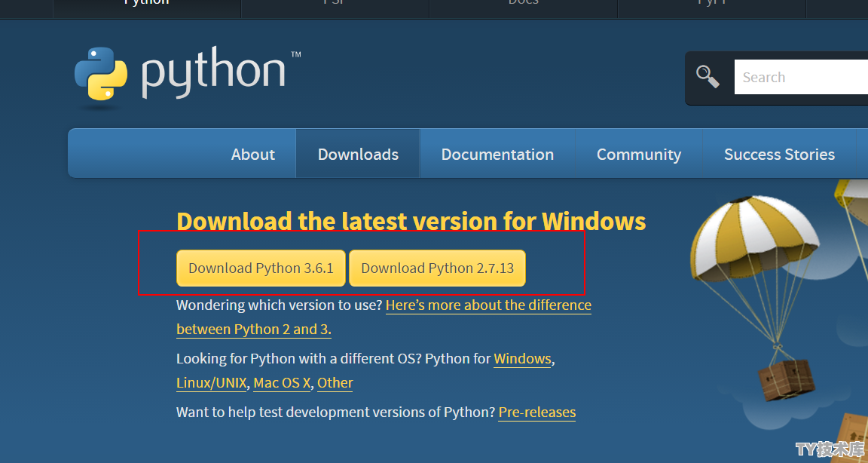Open the Documentation menu
Viewport: 868px width, 463px height.
[x=497, y=154]
